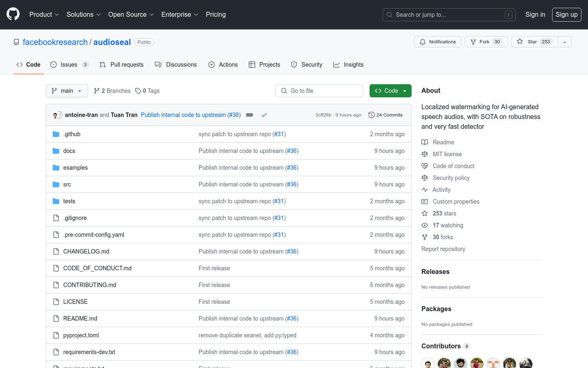Click the 17 watching eye icon
The height and width of the screenshot is (368, 588).
tap(425, 225)
